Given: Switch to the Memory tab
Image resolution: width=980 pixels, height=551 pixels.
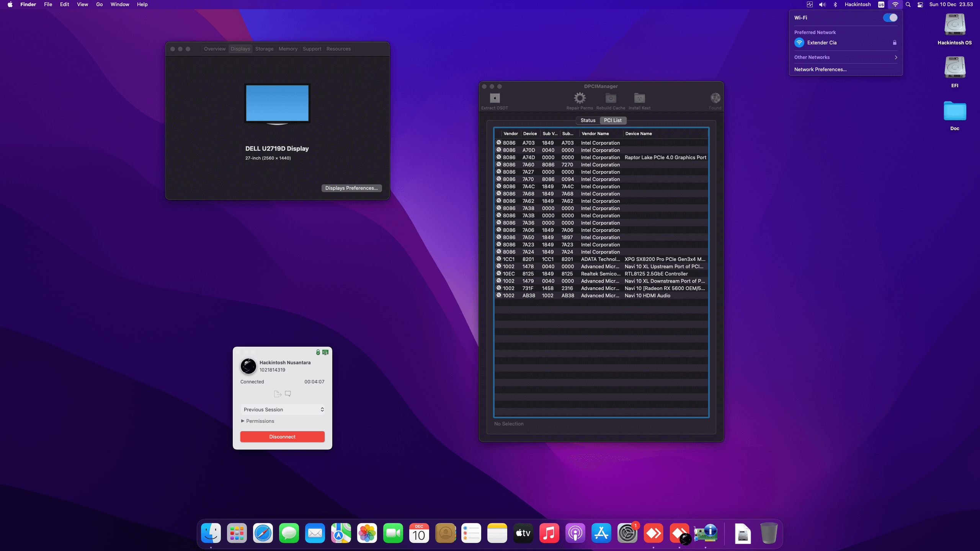Looking at the screenshot, I should 288,49.
